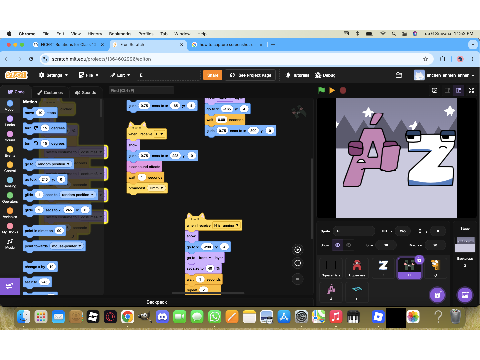Switch to the Sounds tab
Screen dimensions: 480x360
click(86, 92)
